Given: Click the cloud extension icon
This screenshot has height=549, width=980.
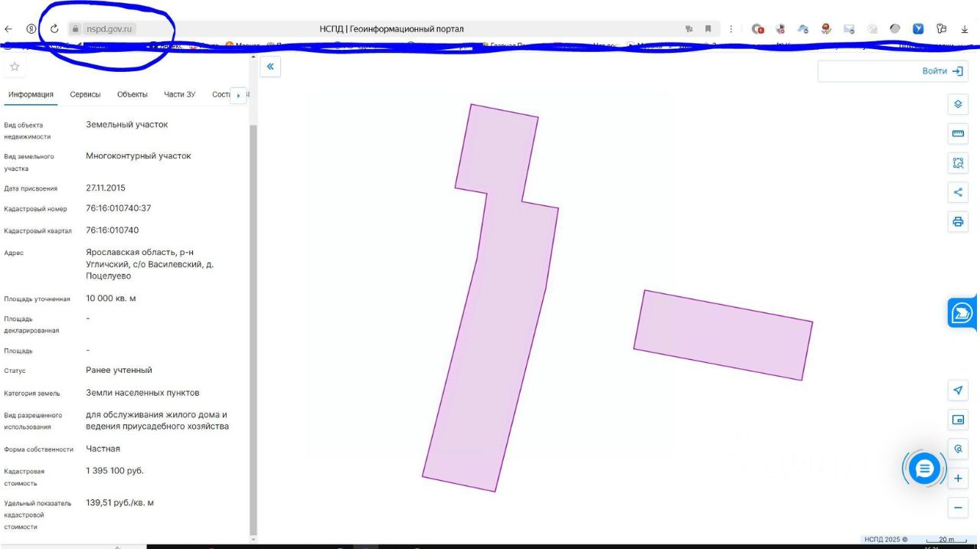Looking at the screenshot, I should [x=803, y=29].
